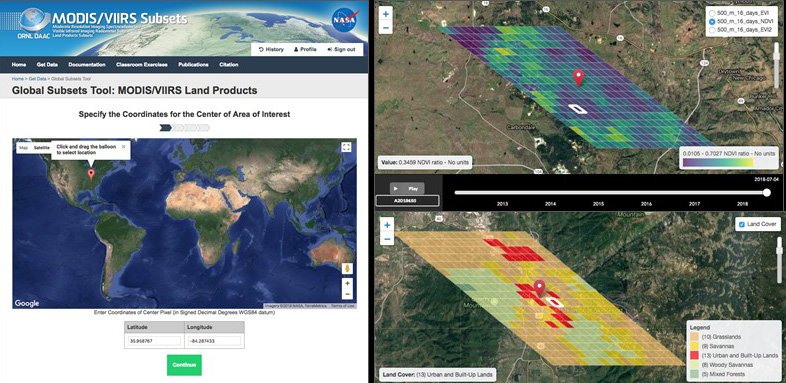Click the white highlighted pixel on land cover map

[553, 302]
